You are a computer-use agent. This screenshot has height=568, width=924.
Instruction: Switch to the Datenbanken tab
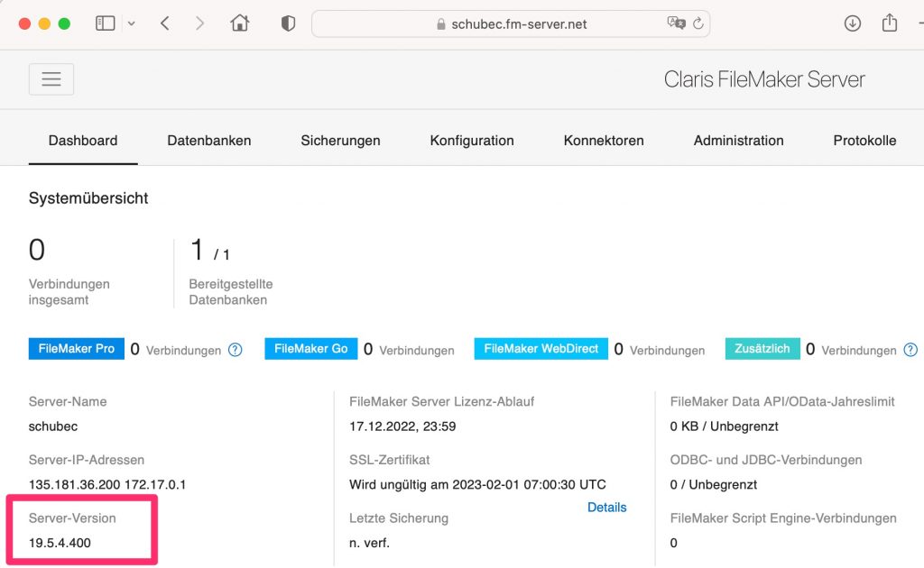pos(209,141)
